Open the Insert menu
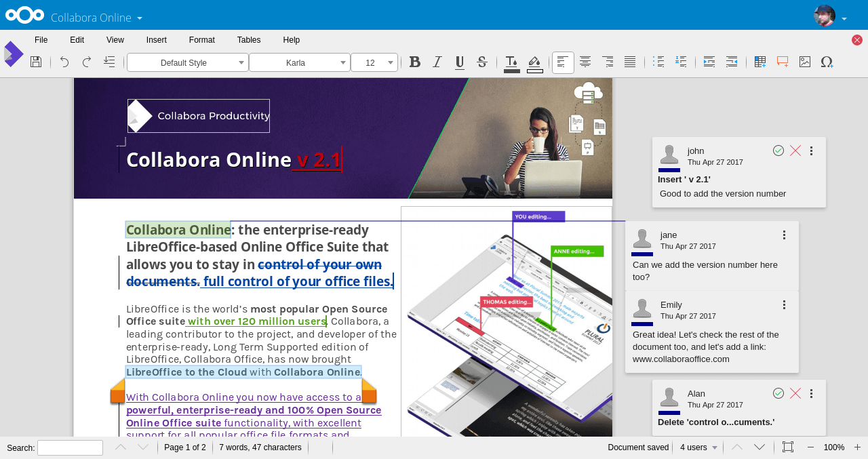This screenshot has height=459, width=868. pos(157,40)
